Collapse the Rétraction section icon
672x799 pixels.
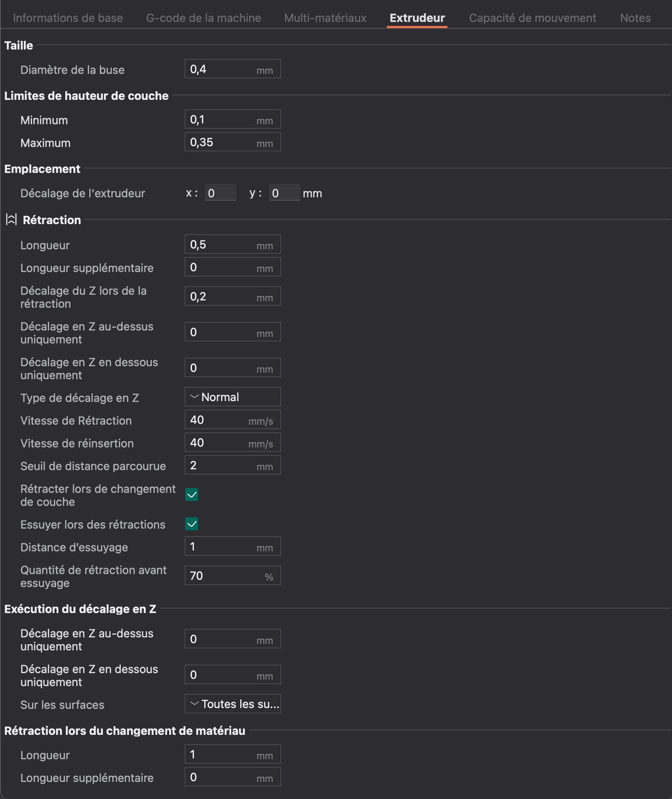(x=11, y=220)
